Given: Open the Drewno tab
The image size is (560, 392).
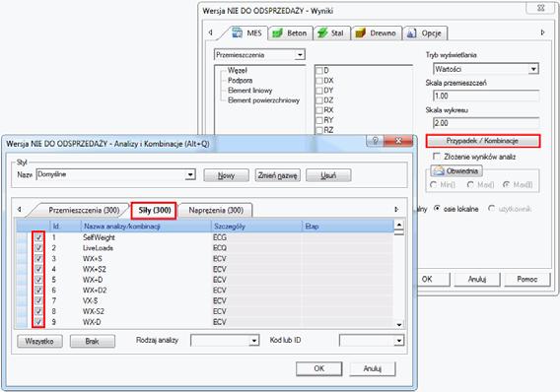Looking at the screenshot, I should pos(377,33).
